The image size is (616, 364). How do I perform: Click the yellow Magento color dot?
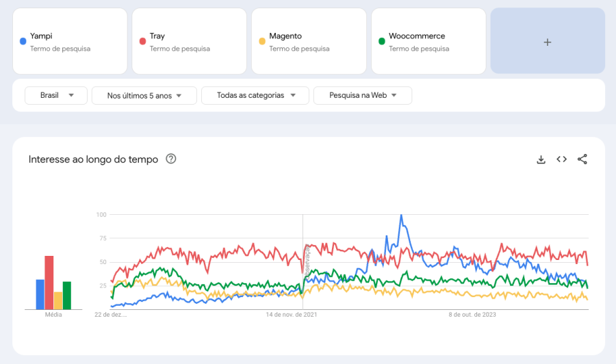(262, 41)
